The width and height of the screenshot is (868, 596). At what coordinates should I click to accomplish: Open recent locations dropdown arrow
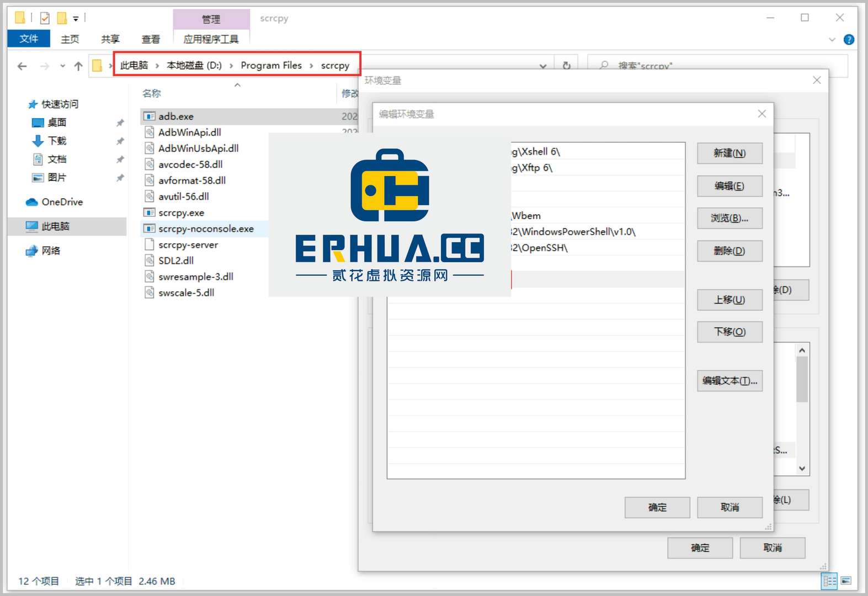point(62,66)
